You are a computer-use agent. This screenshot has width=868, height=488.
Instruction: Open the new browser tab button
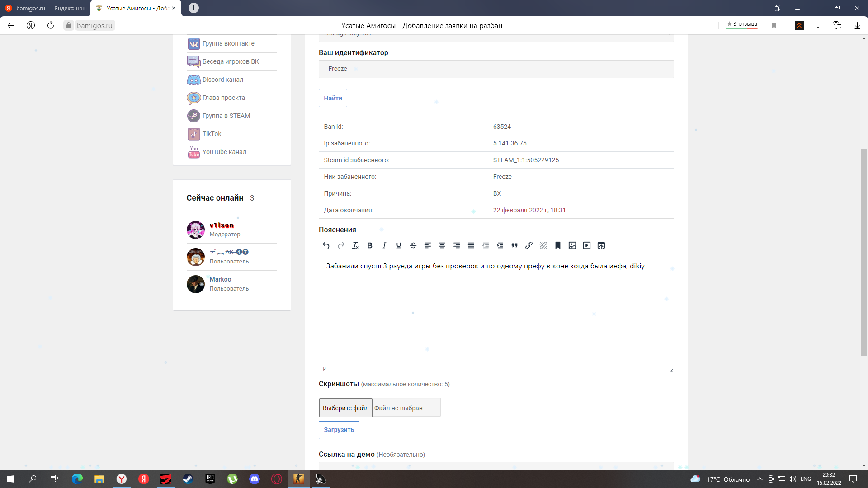(x=193, y=8)
